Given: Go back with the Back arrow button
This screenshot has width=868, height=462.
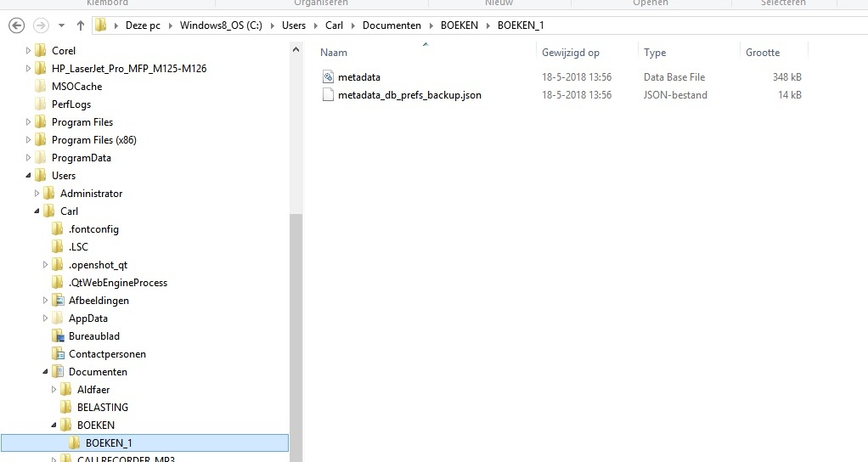Looking at the screenshot, I should (x=17, y=25).
